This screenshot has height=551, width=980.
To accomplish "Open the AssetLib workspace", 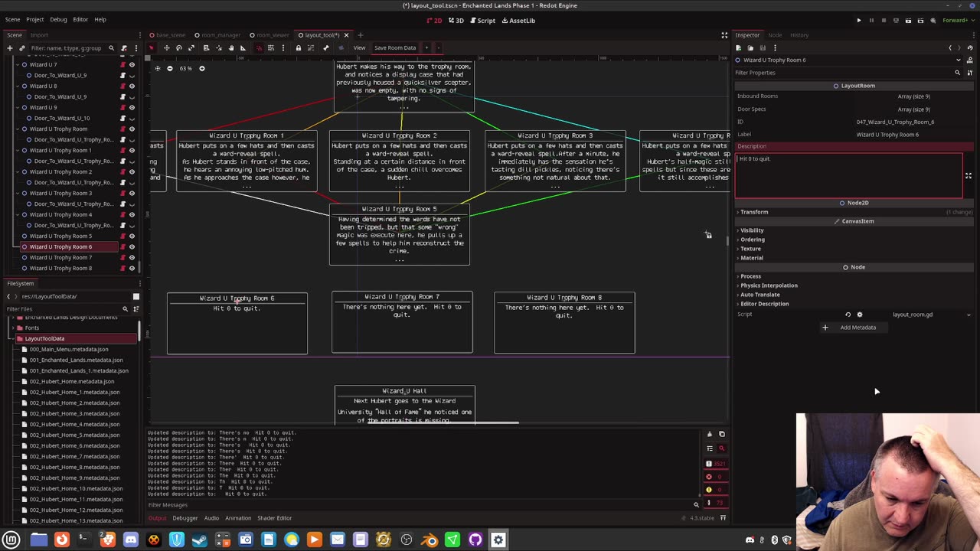I will click(518, 20).
